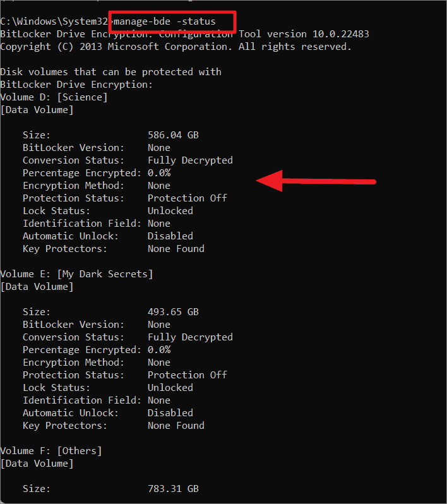Click the Volume F: [Others] heading
This screenshot has width=447, height=504.
[51, 451]
